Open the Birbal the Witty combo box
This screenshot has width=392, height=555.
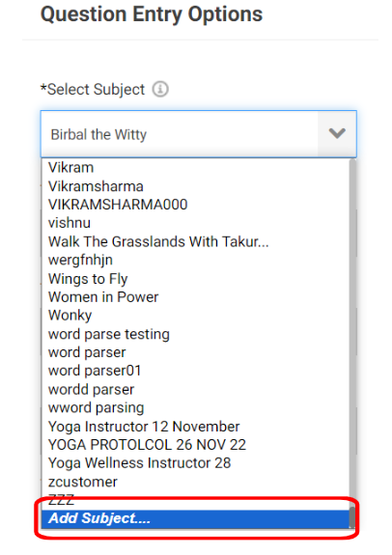(198, 134)
